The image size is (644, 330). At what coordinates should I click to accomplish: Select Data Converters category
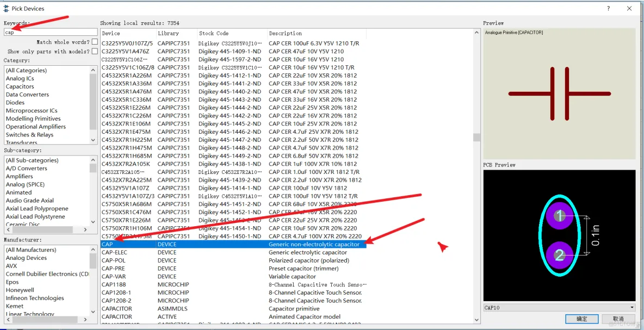pos(27,95)
